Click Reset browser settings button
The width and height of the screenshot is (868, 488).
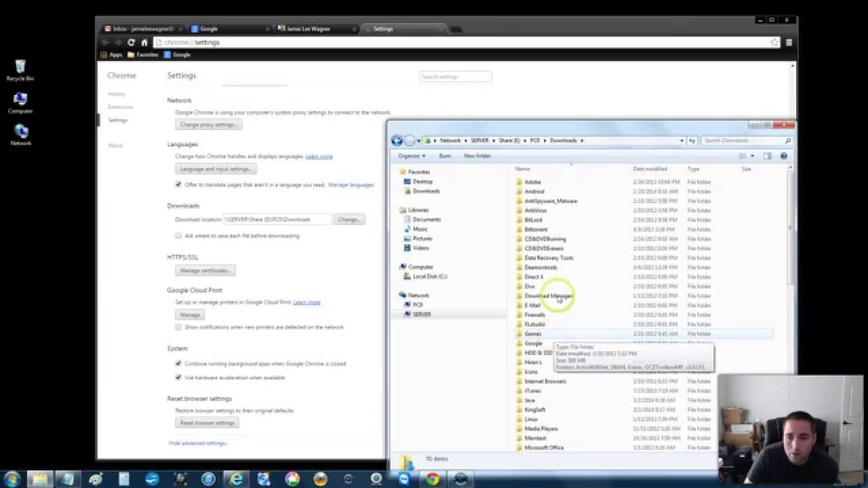(x=207, y=423)
